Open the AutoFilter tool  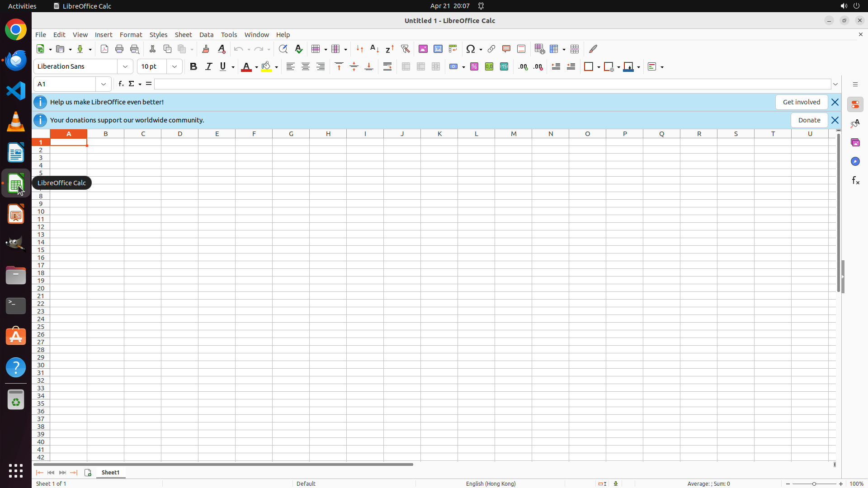click(x=406, y=49)
